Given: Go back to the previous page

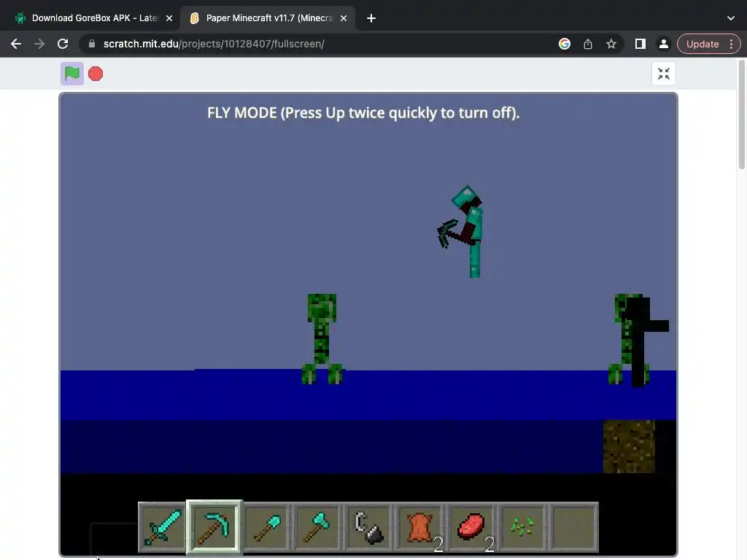Looking at the screenshot, I should [x=16, y=44].
